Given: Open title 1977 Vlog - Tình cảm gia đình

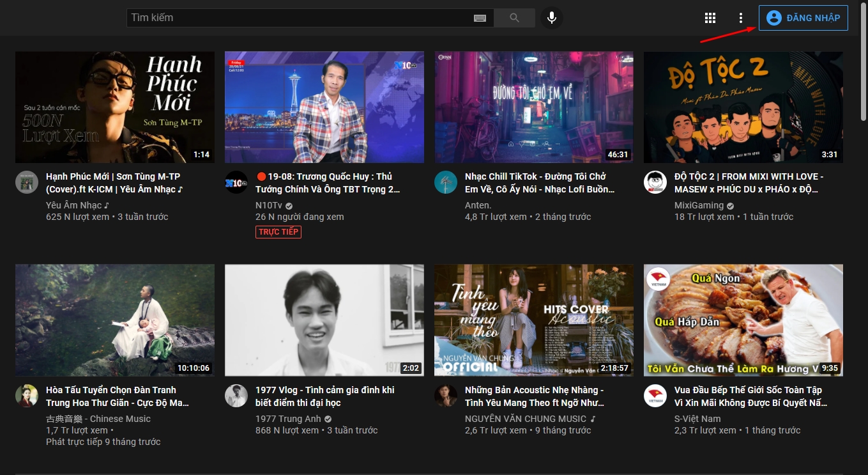Looking at the screenshot, I should tap(325, 396).
